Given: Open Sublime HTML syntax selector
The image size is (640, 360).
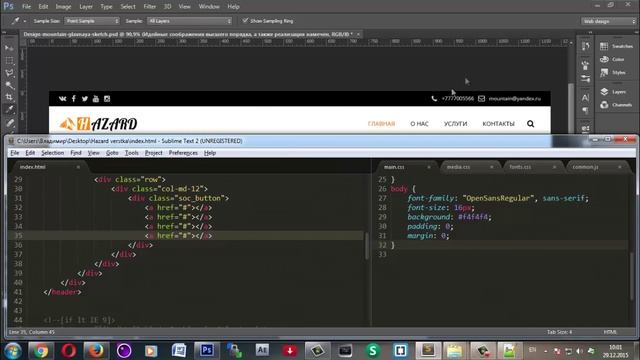Looking at the screenshot, I should (610, 332).
